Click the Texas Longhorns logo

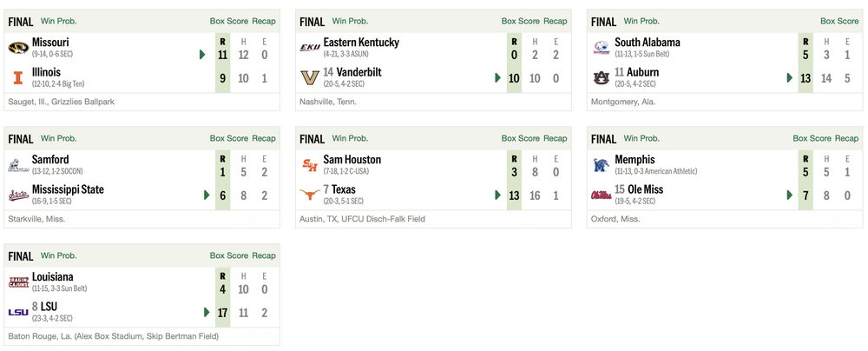(310, 195)
